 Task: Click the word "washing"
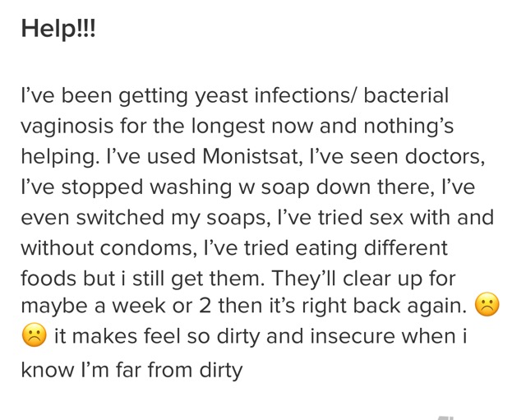coord(191,188)
